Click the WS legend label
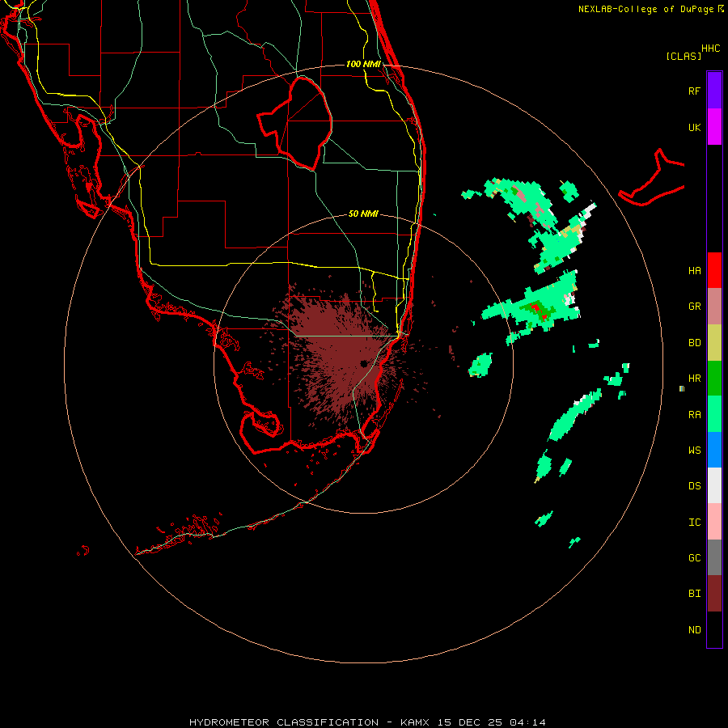This screenshot has height=728, width=728. pyautogui.click(x=694, y=450)
